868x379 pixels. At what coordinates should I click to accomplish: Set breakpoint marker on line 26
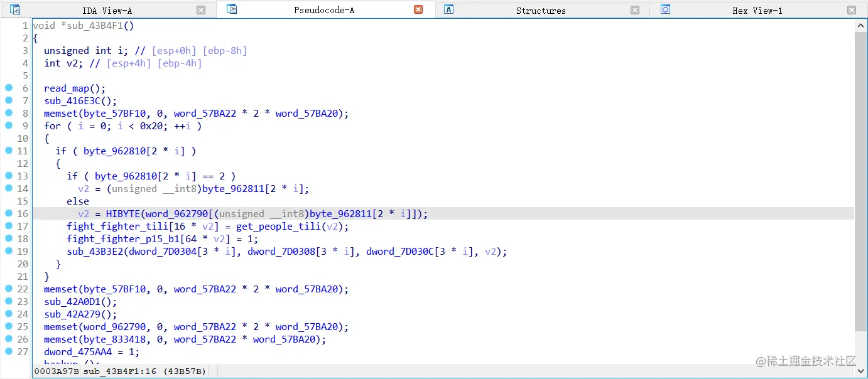click(9, 339)
